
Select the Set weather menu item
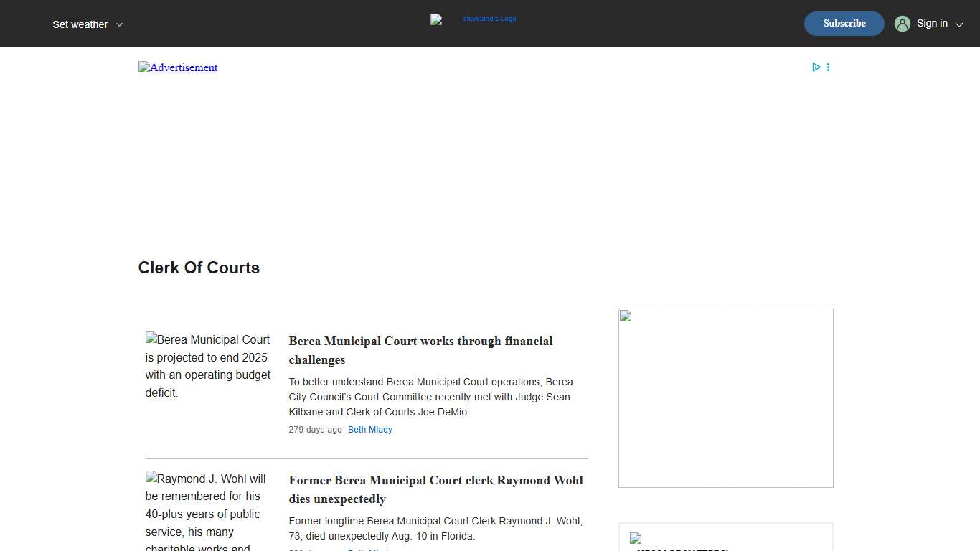point(80,24)
